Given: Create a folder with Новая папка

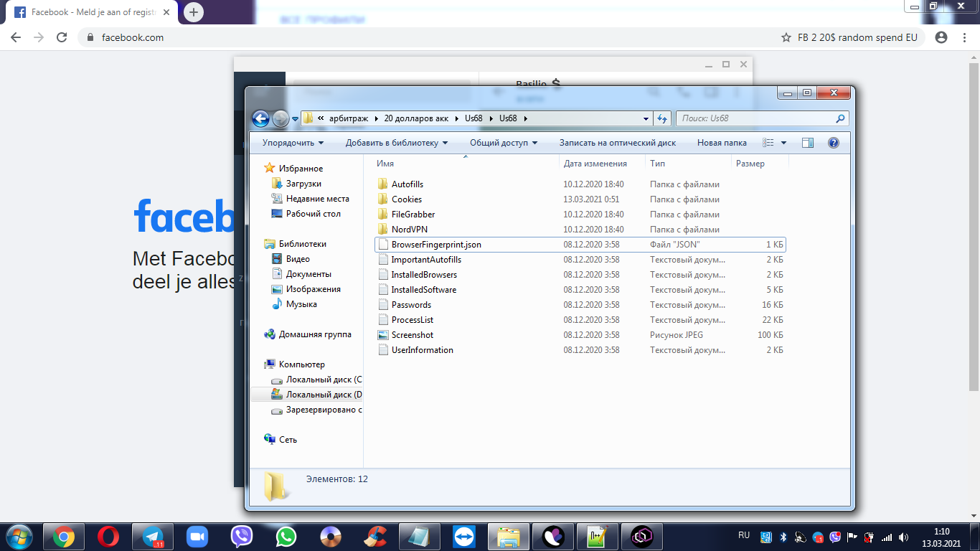Looking at the screenshot, I should (722, 143).
